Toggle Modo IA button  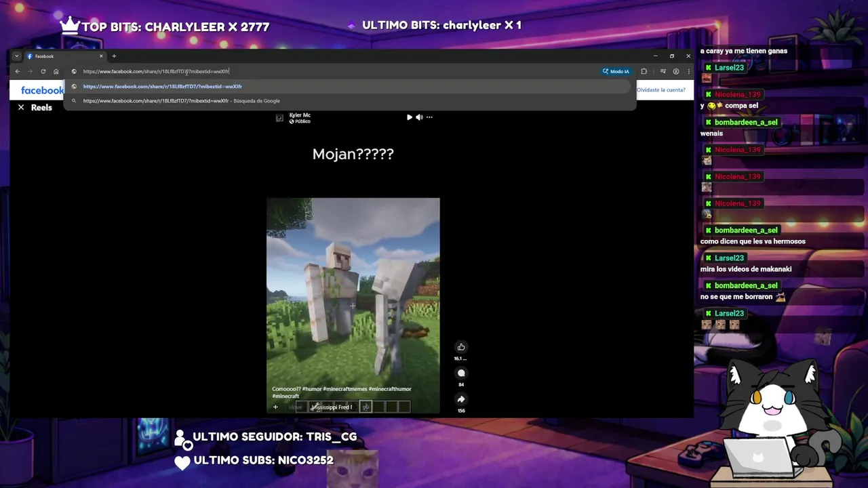tap(616, 71)
